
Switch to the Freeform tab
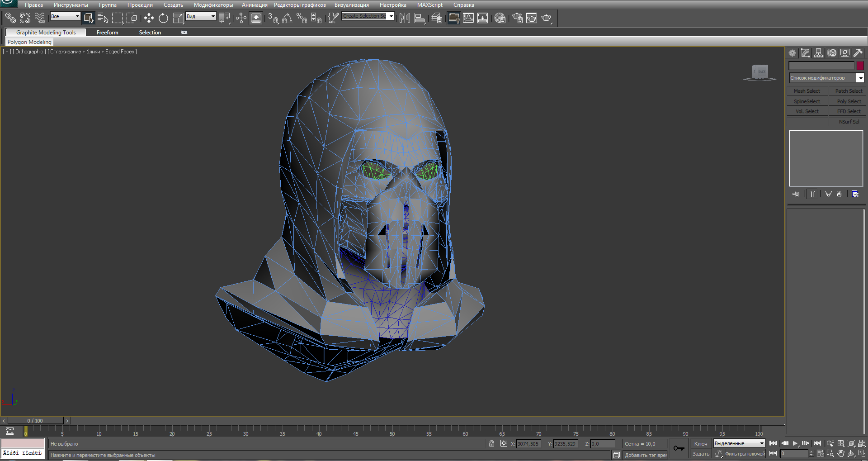[107, 33]
